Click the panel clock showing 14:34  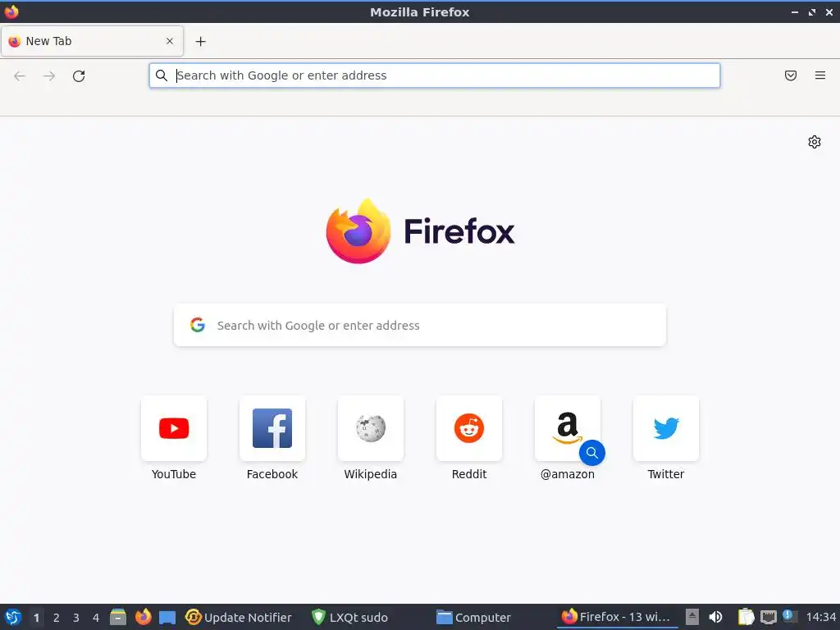click(820, 617)
